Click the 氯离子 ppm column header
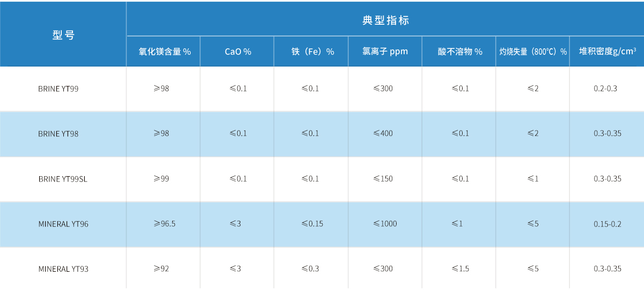Screen dimensions: 644x290 pyautogui.click(x=385, y=52)
